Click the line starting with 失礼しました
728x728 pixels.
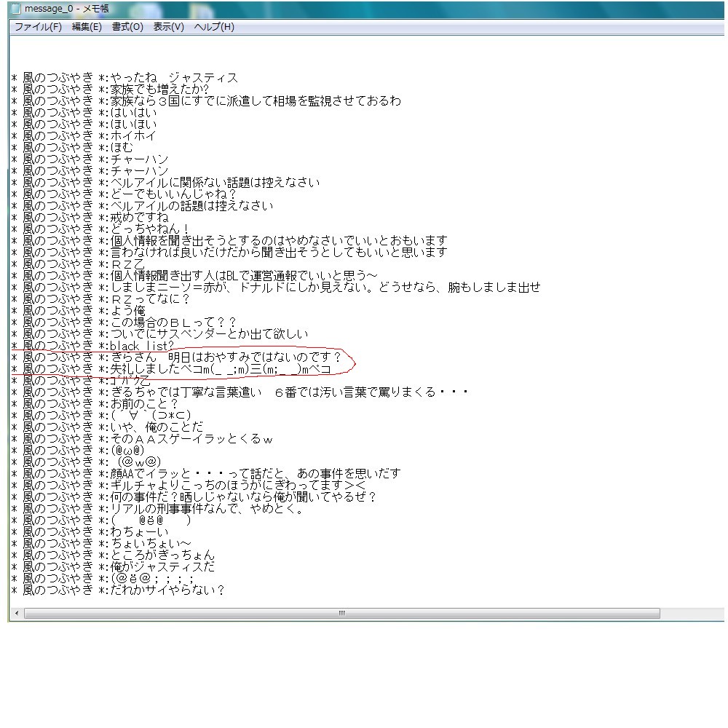coord(220,369)
